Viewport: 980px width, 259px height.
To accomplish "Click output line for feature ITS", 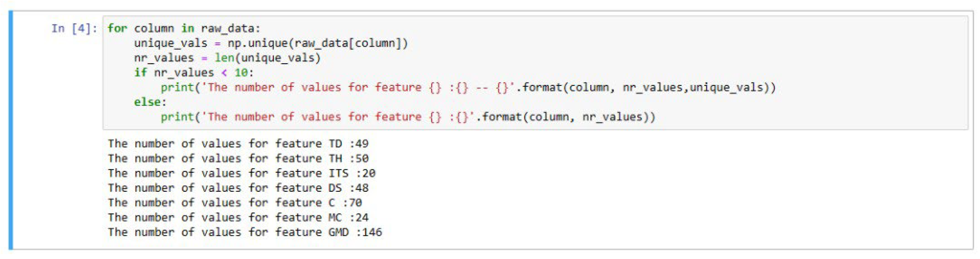I will (x=241, y=173).
